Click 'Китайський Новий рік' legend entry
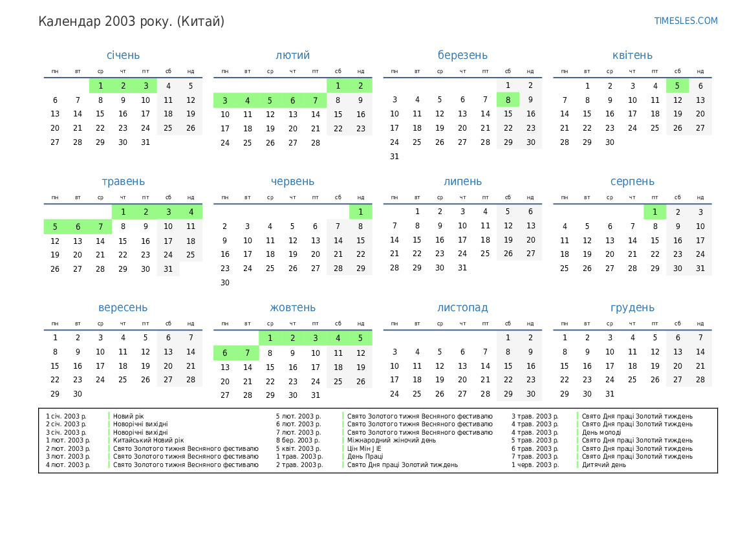 [x=148, y=441]
